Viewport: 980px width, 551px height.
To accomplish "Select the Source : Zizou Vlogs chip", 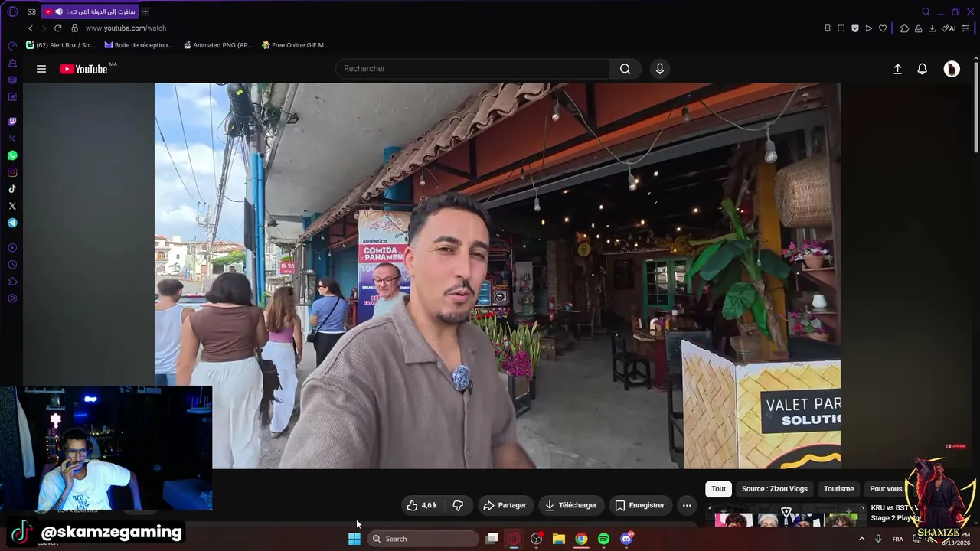I will point(775,489).
